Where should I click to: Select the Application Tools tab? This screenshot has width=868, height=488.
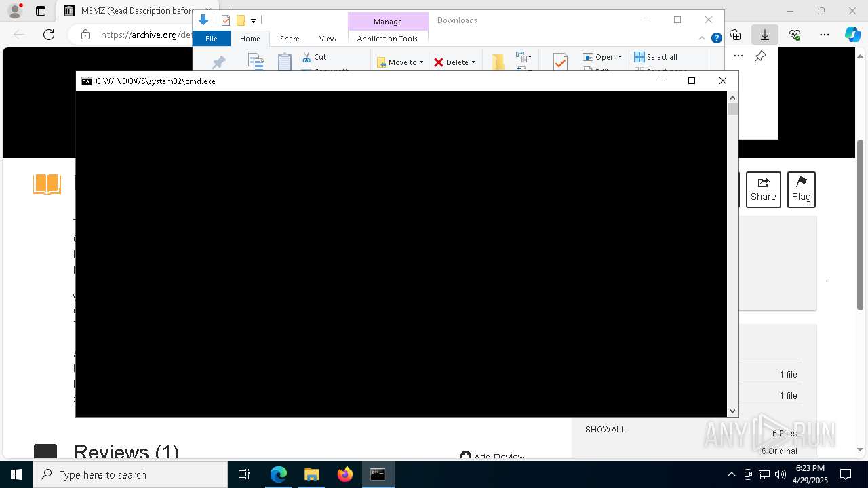point(387,39)
